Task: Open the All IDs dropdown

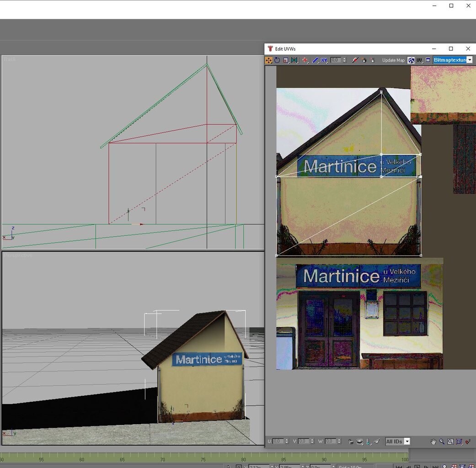Action: click(x=407, y=441)
